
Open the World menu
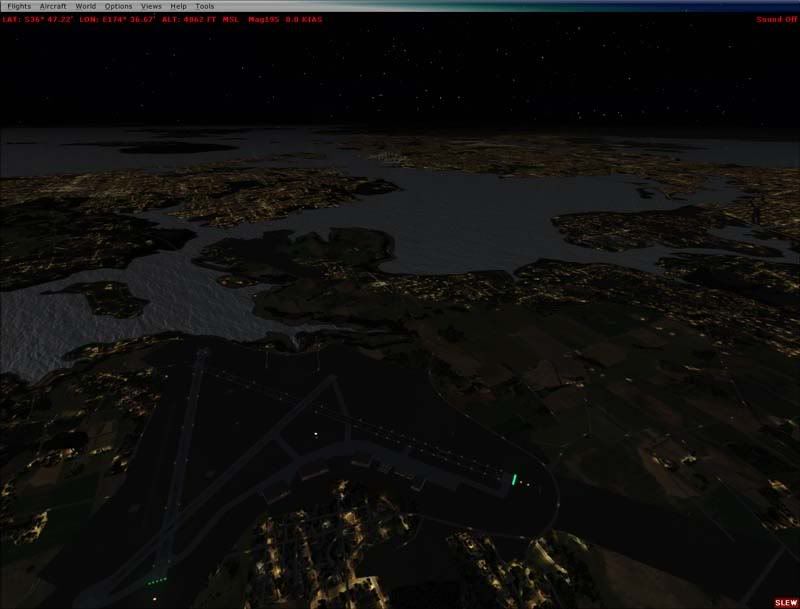point(86,6)
